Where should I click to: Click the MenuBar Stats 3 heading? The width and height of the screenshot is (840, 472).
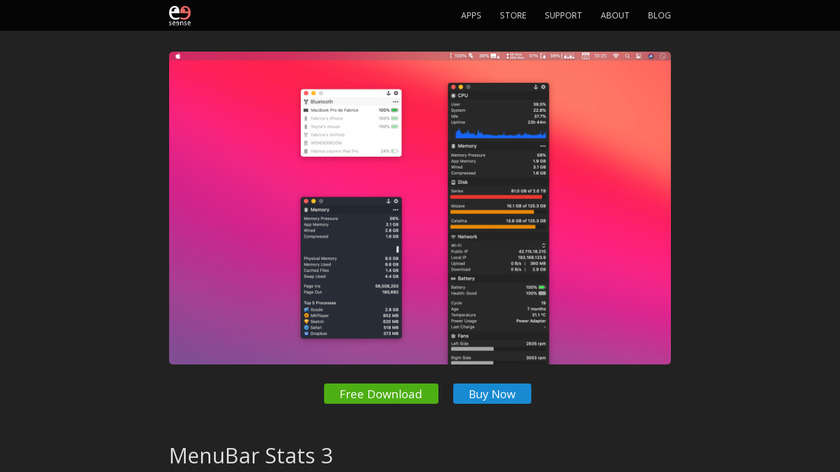251,456
